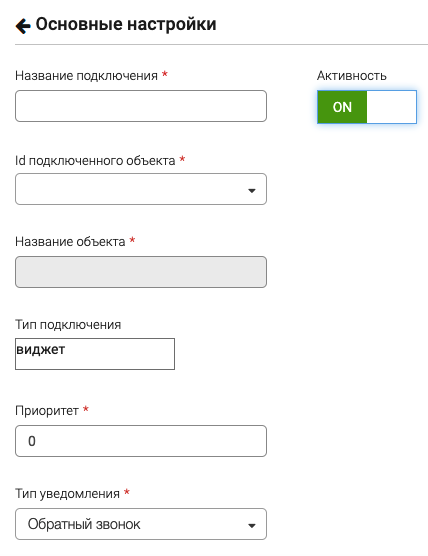Image resolution: width=428 pixels, height=556 pixels.
Task: Click the green ON part of switch
Action: tap(342, 107)
